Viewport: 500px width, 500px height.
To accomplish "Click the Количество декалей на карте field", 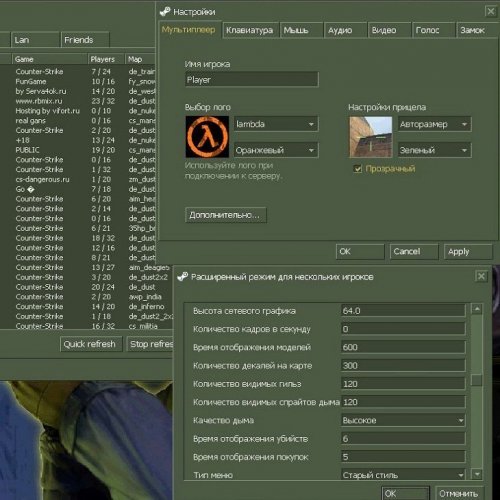I will (x=403, y=366).
